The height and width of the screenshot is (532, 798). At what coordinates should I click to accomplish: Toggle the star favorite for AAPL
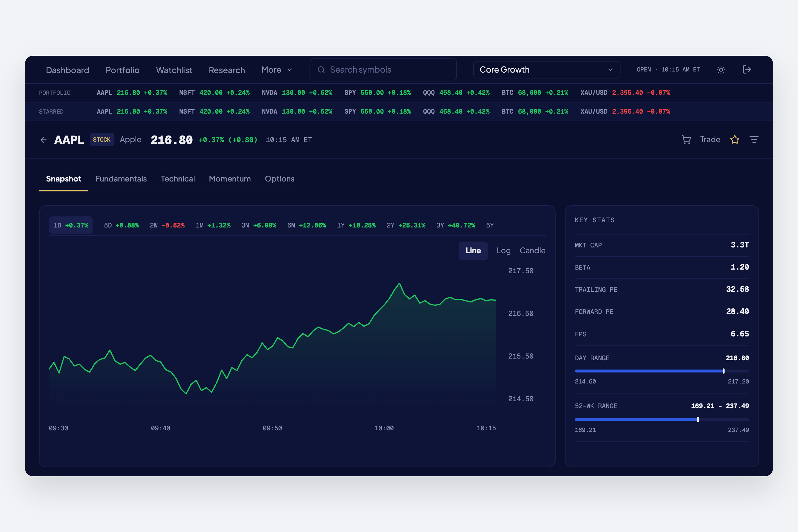[x=735, y=140]
